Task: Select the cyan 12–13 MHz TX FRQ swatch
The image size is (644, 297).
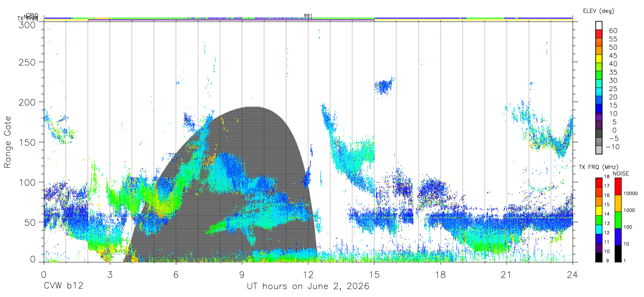Action: coord(599,229)
